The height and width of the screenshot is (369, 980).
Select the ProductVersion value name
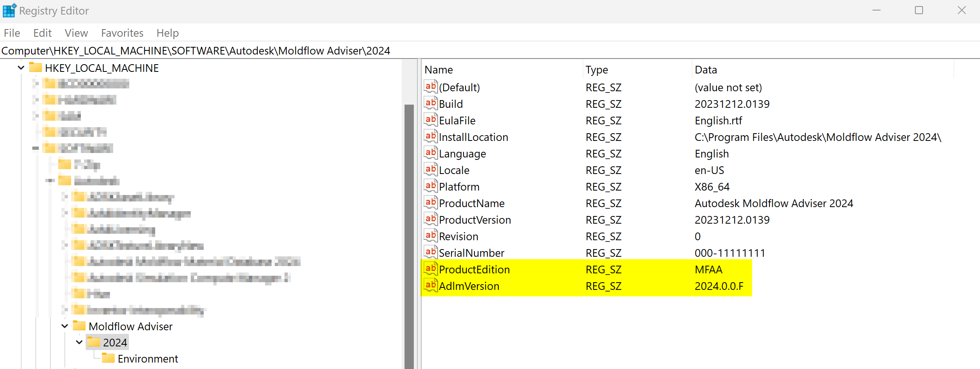pyautogui.click(x=475, y=220)
